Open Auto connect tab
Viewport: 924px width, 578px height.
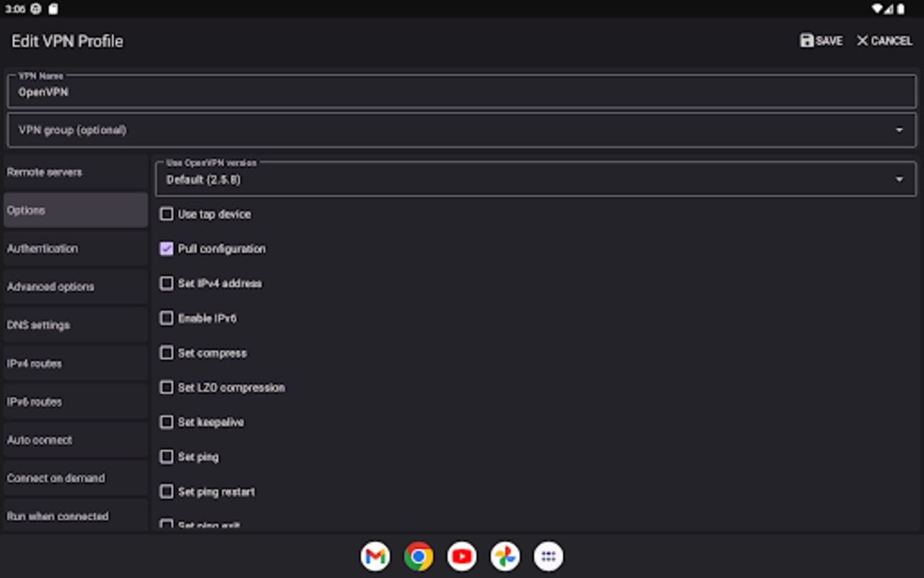pos(76,440)
